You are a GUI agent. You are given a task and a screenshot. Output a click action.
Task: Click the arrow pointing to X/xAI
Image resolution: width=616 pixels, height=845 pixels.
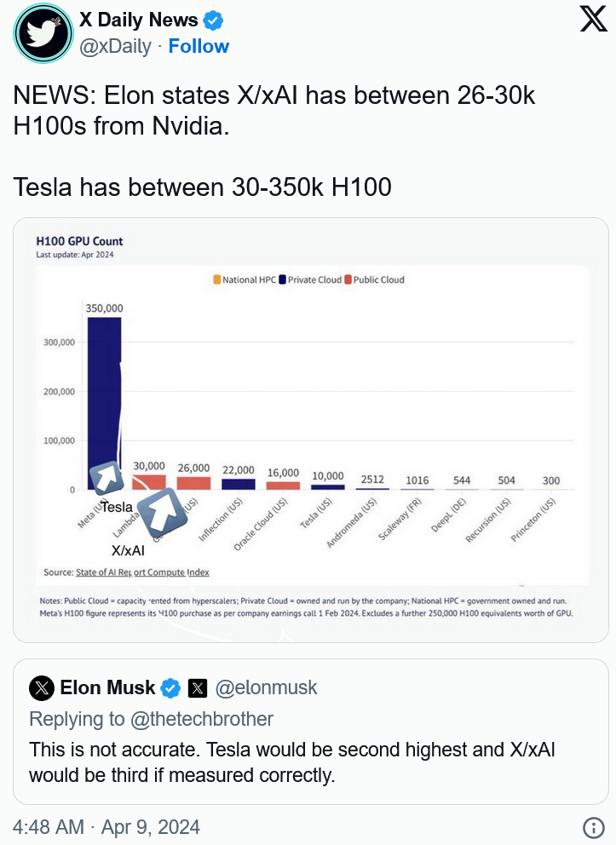tap(162, 509)
